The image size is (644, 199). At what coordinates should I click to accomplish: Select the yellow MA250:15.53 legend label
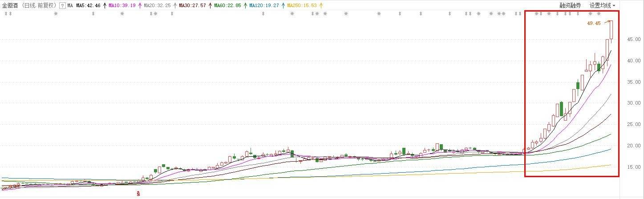coord(302,6)
